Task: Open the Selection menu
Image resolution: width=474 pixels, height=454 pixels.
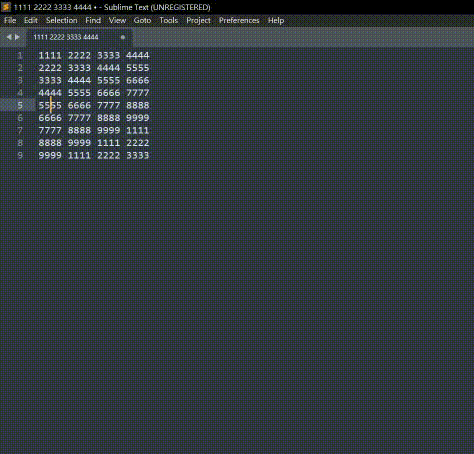Action: (62, 20)
